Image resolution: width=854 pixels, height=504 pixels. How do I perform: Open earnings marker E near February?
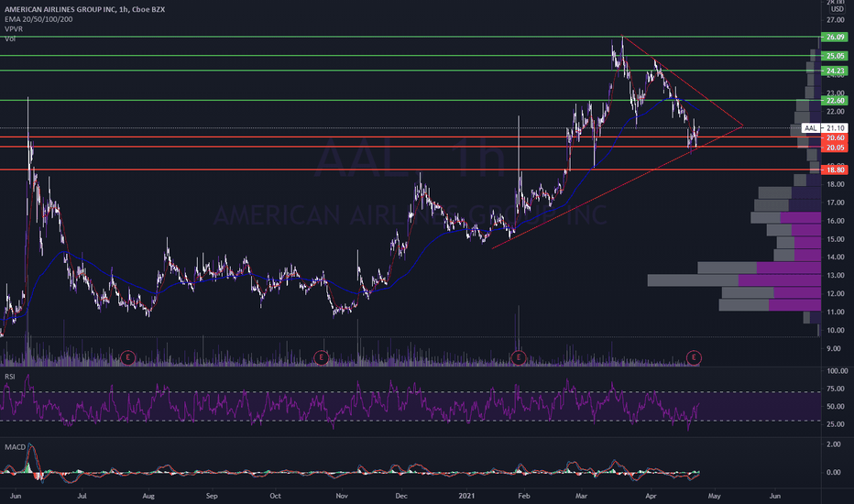519,358
